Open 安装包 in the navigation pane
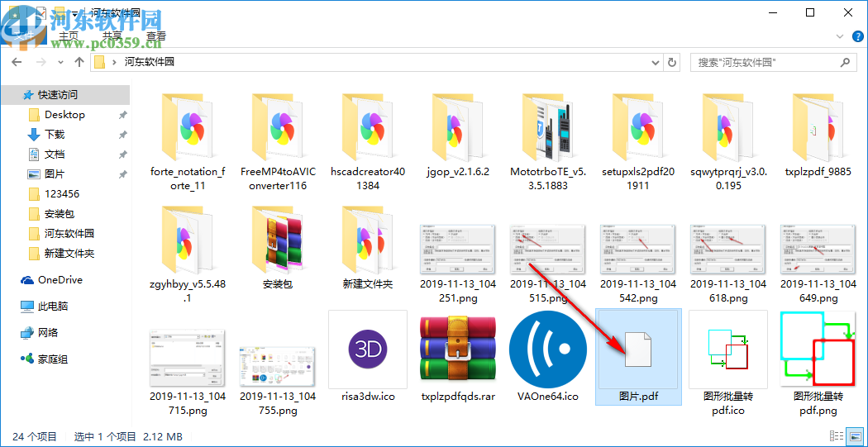 [60, 214]
